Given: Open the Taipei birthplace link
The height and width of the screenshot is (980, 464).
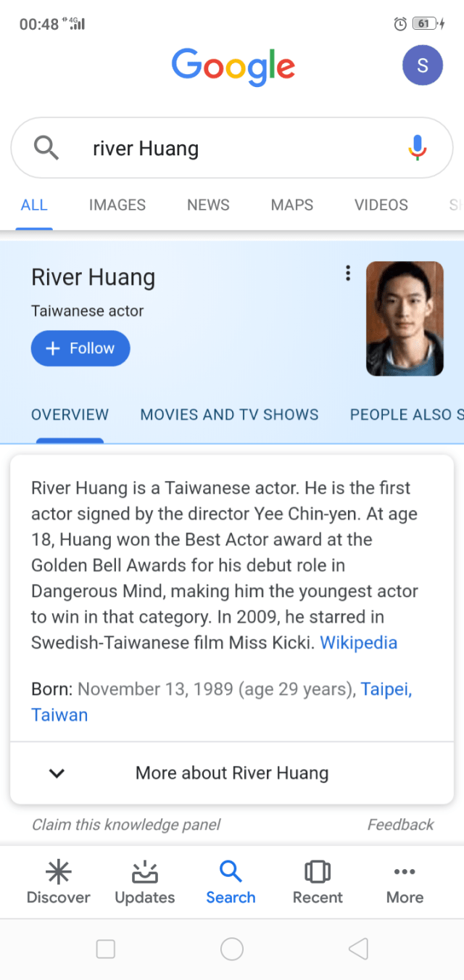Looking at the screenshot, I should (386, 689).
